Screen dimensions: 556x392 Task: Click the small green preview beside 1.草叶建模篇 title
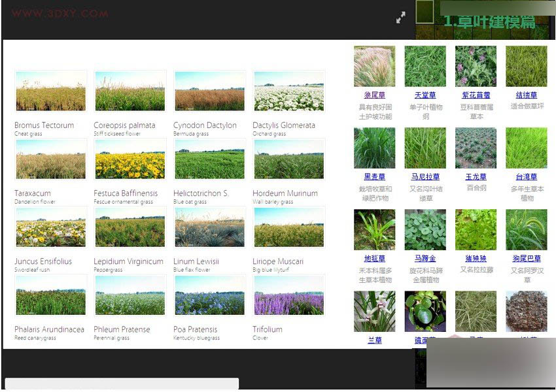pyautogui.click(x=423, y=13)
